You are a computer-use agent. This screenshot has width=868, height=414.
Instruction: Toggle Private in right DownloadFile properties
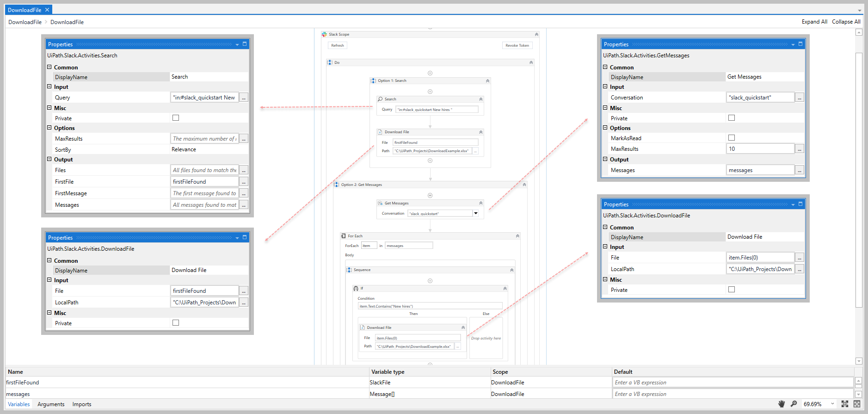pos(732,290)
